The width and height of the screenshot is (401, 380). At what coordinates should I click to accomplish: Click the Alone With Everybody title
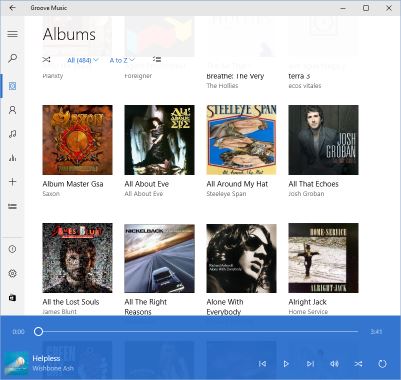pos(225,307)
